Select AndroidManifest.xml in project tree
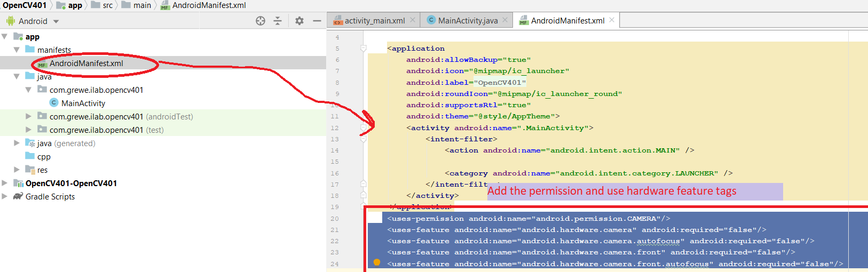This screenshot has width=868, height=272. coord(86,63)
